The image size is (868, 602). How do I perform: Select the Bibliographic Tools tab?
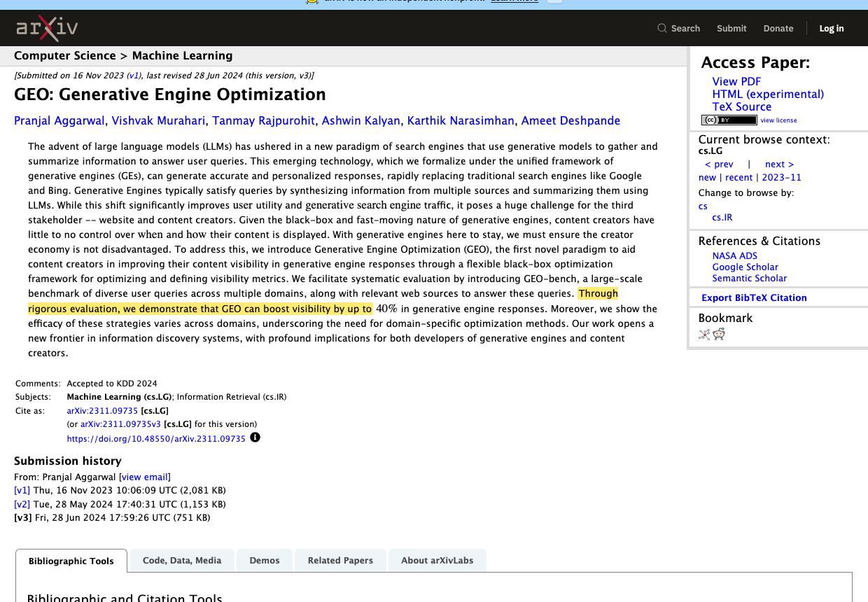71,561
